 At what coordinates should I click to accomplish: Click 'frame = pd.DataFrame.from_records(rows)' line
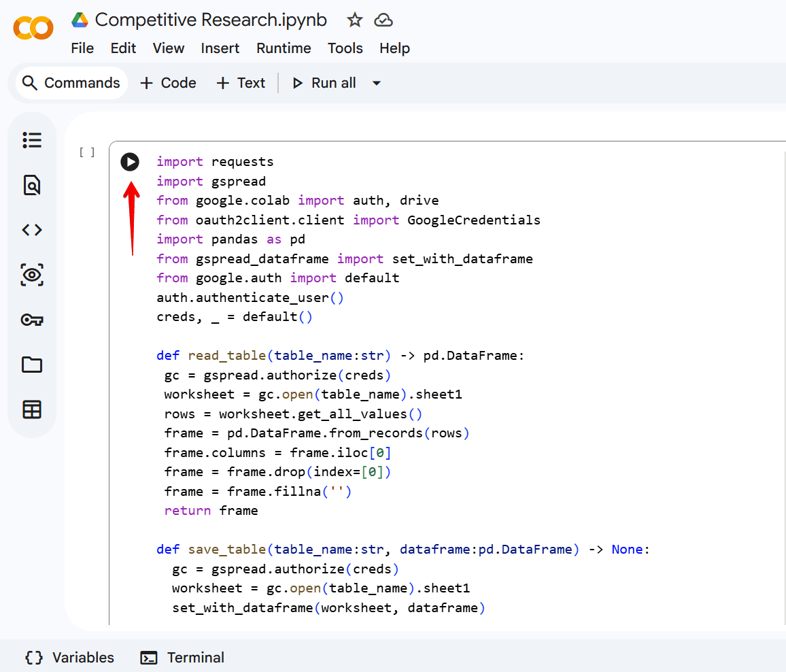pos(317,433)
